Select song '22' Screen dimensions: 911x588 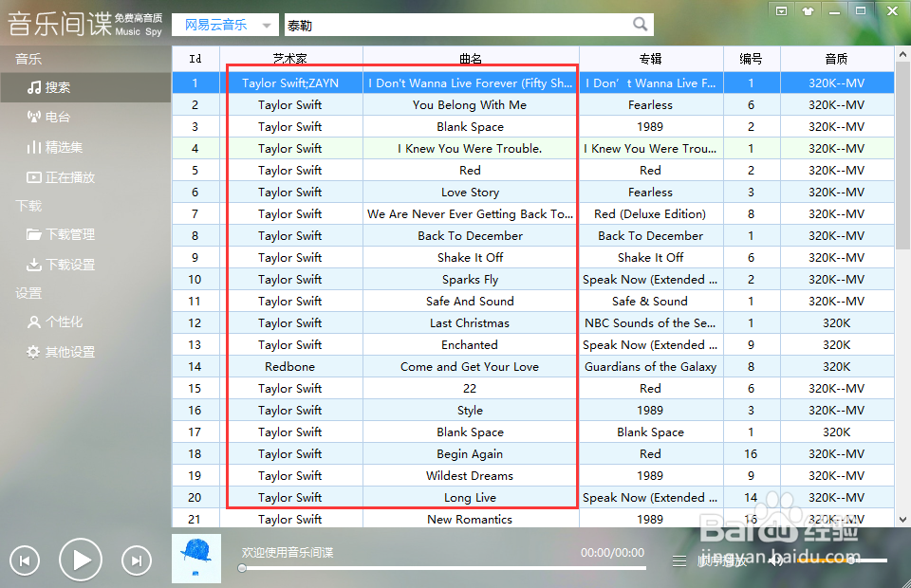tap(470, 389)
